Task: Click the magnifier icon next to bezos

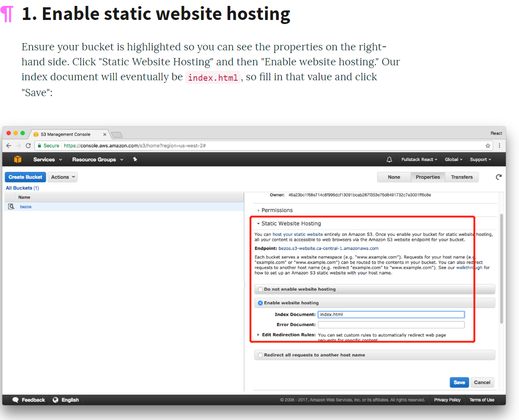Action: click(11, 207)
